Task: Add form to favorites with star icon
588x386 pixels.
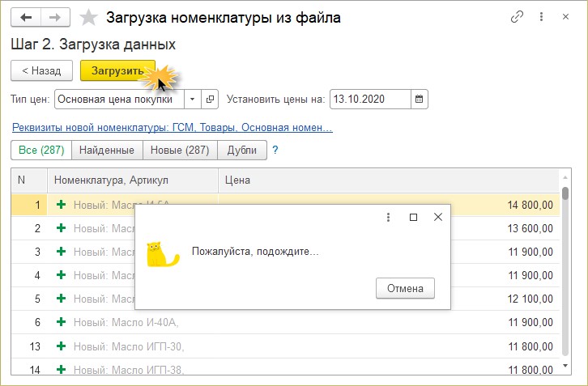Action: click(90, 17)
